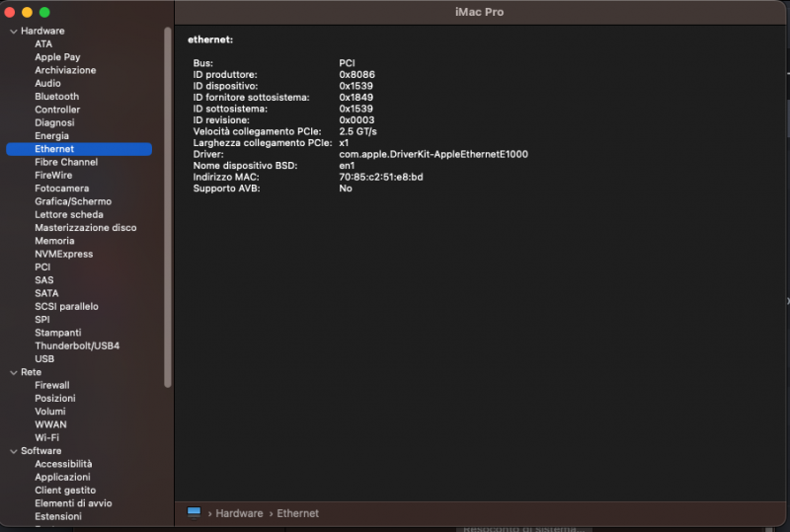Image resolution: width=790 pixels, height=532 pixels.
Task: Click the green full-screen window button
Action: point(44,12)
